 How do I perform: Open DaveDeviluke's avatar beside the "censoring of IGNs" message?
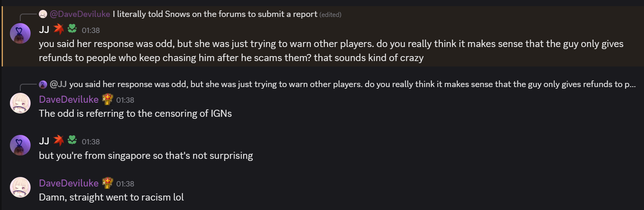[20, 103]
